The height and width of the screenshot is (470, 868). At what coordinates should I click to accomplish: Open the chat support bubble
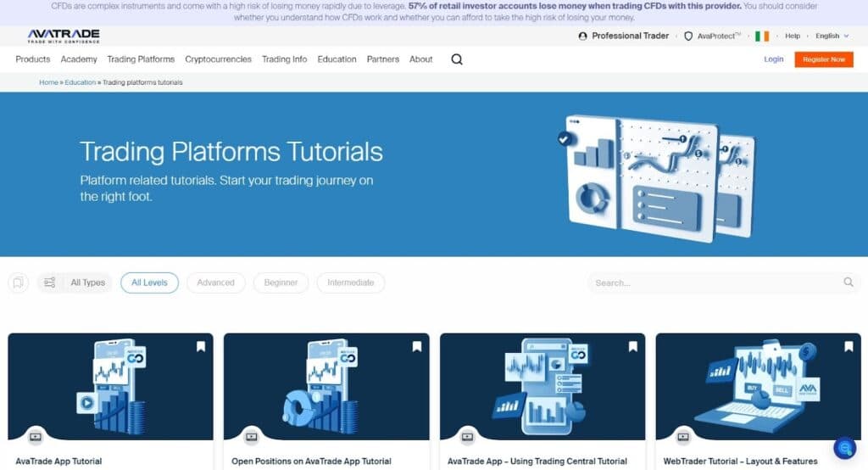pyautogui.click(x=844, y=447)
